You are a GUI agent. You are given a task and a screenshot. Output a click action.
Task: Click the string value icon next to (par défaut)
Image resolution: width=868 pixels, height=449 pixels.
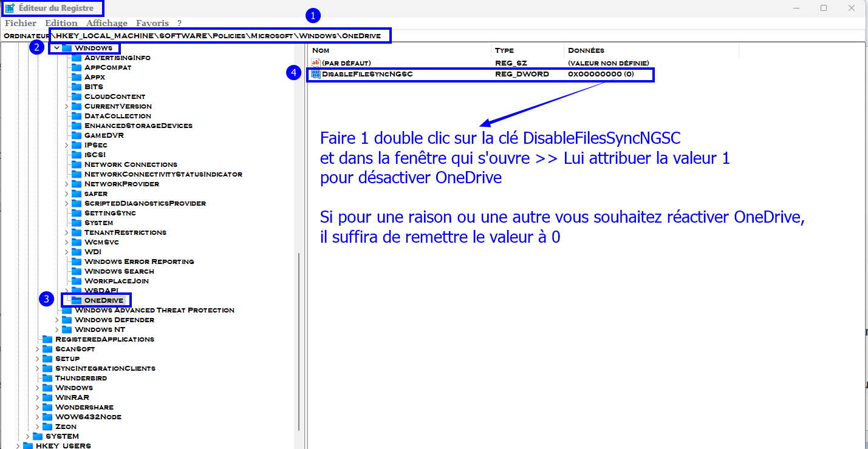[x=315, y=62]
